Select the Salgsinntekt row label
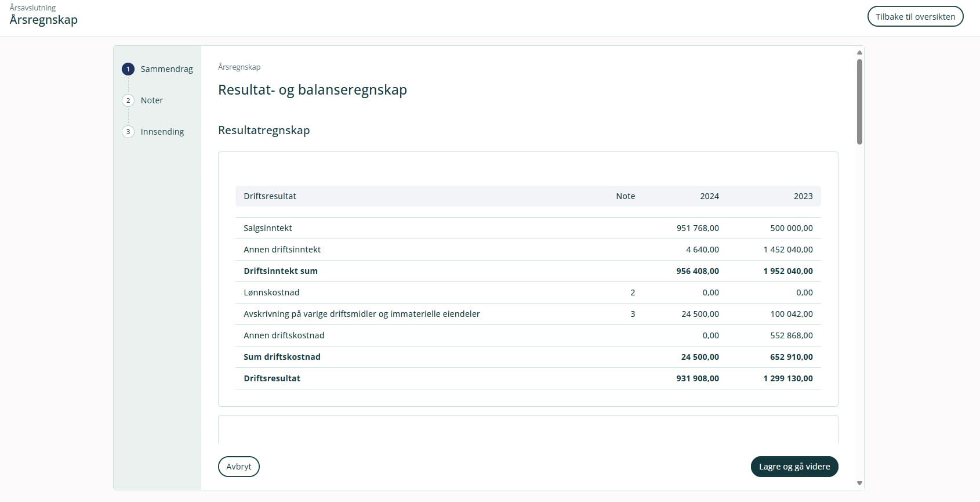The height and width of the screenshot is (502, 980). click(x=268, y=228)
